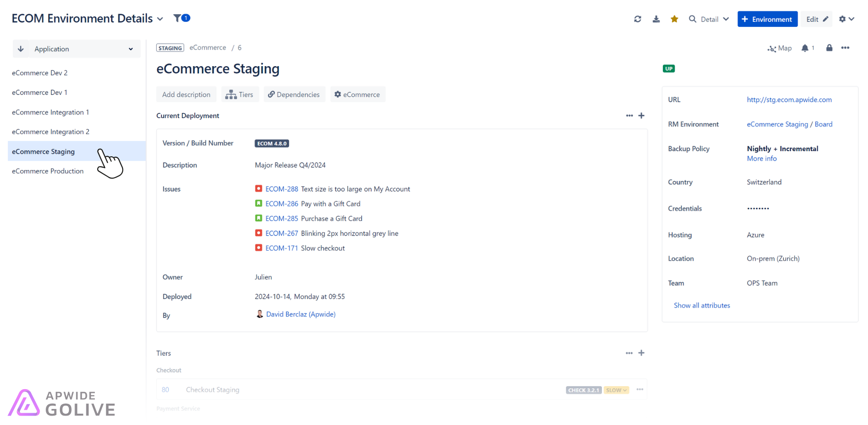This screenshot has width=868, height=425.
Task: Open the Detail view dropdown
Action: 709,19
